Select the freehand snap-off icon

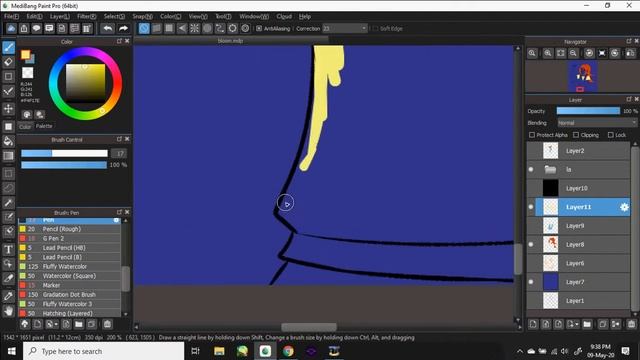click(144, 28)
